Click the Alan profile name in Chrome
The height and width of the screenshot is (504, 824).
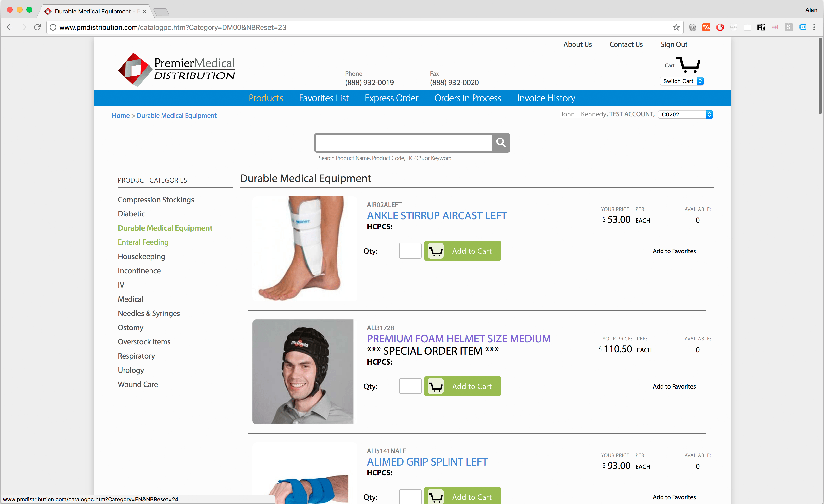[x=811, y=10]
